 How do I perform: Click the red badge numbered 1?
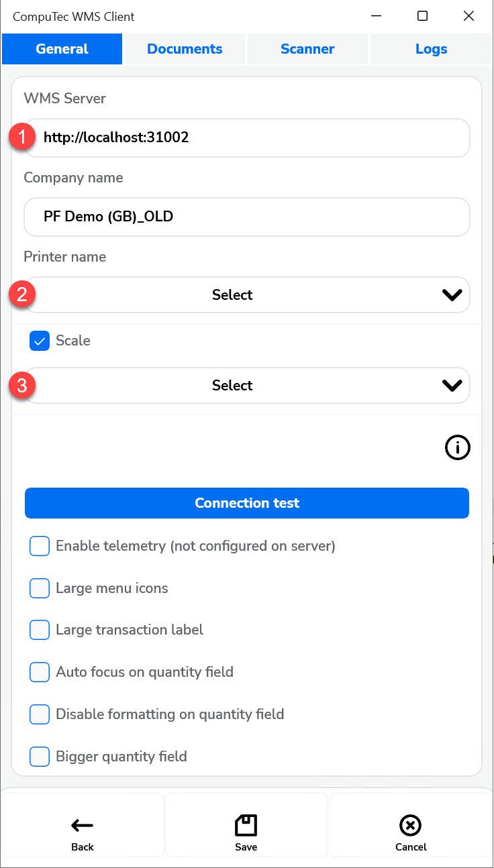point(21,137)
